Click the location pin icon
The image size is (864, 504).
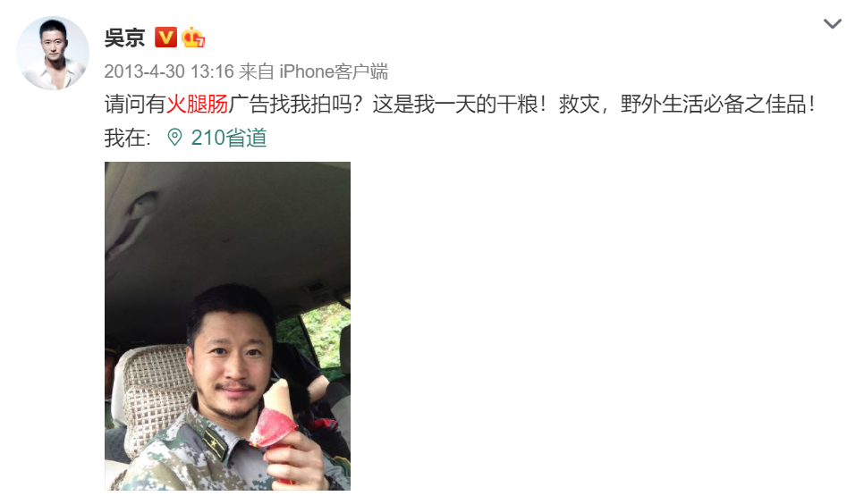click(174, 137)
